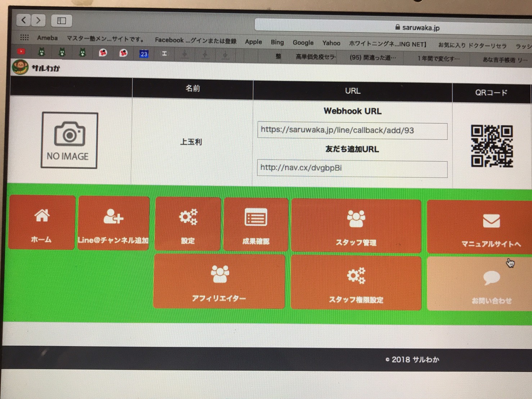Open the ホーム tile
The width and height of the screenshot is (532, 399).
coord(42,222)
